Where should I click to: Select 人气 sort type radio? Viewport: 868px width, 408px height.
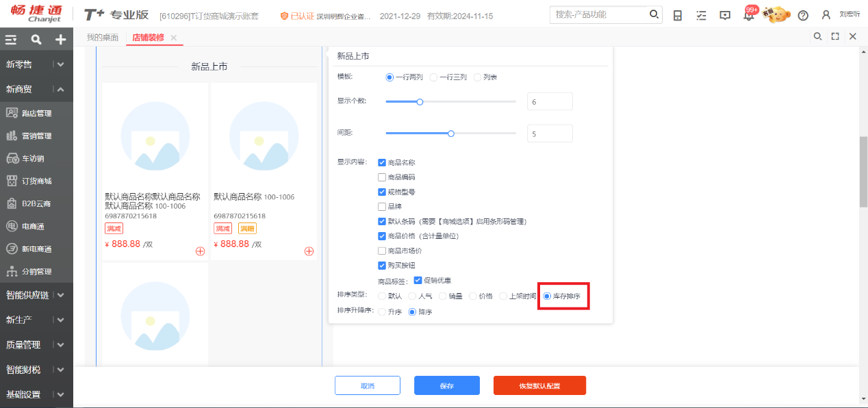[412, 296]
